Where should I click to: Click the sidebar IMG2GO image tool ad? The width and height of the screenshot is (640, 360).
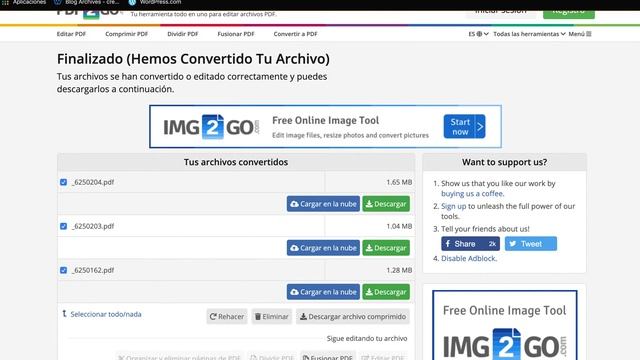click(x=505, y=325)
